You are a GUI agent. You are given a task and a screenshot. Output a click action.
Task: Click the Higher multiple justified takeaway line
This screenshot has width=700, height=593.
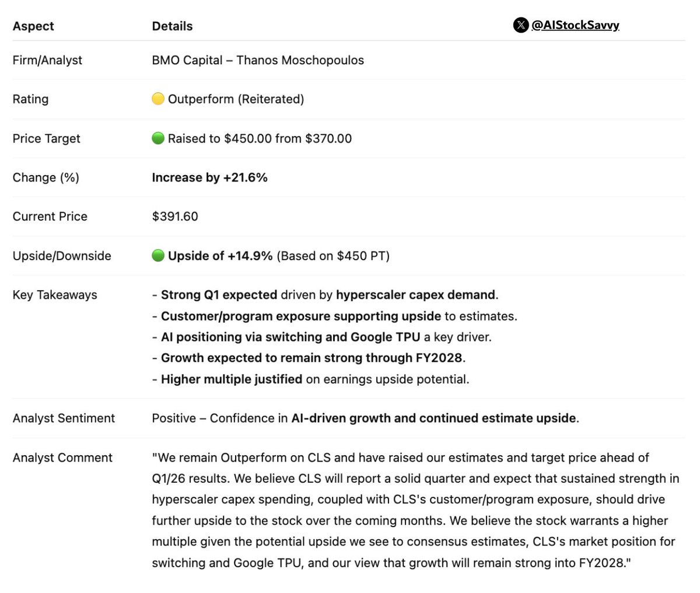pos(310,379)
